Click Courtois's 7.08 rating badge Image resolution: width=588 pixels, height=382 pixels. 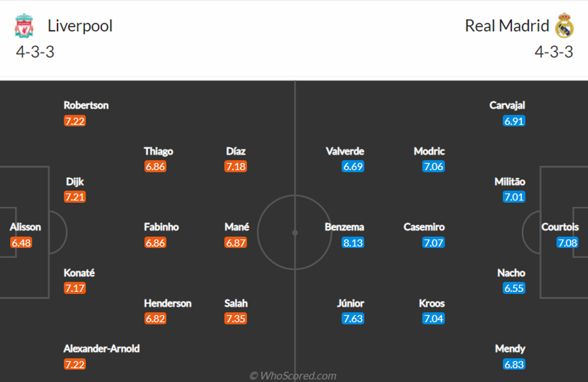(x=567, y=243)
